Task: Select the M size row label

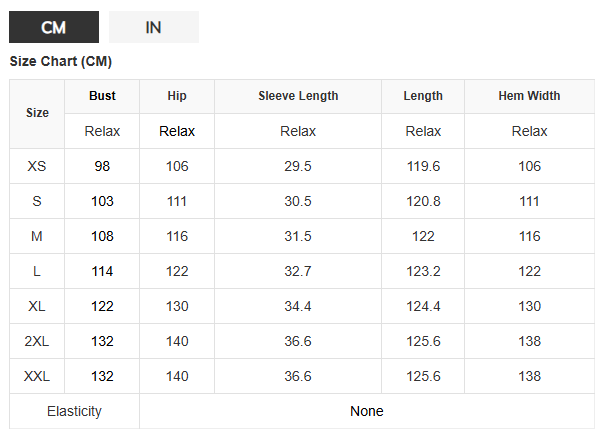Action: point(37,236)
